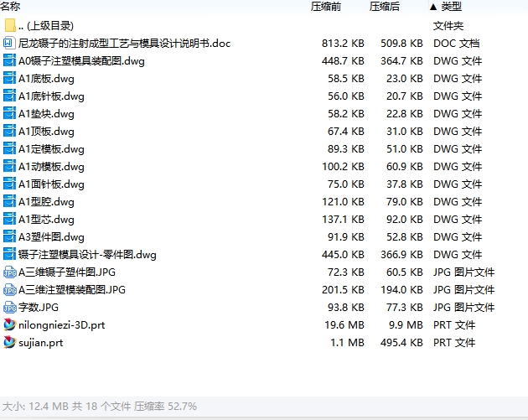Click the 9.9 MB compressed size value
This screenshot has width=528, height=420.
click(406, 325)
